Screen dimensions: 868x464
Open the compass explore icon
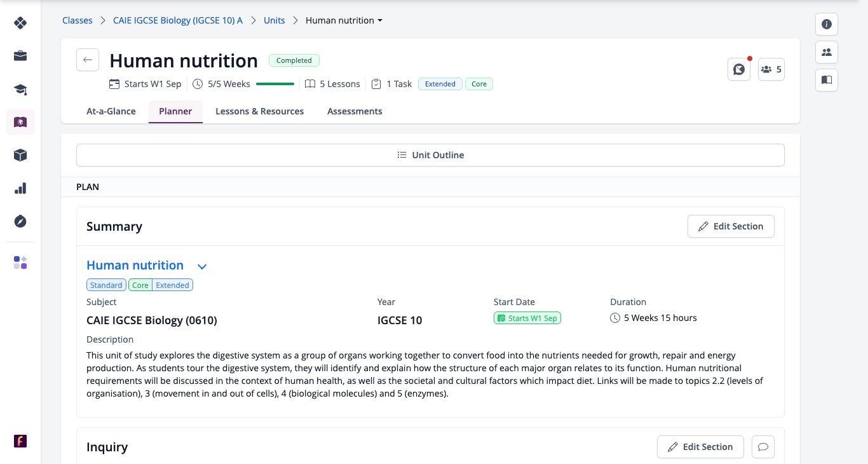[x=20, y=221]
